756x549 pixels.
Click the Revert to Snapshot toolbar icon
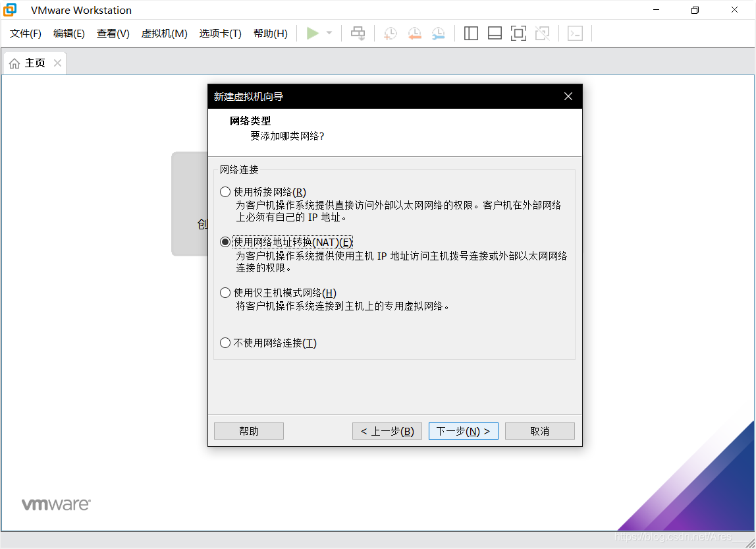pyautogui.click(x=415, y=34)
